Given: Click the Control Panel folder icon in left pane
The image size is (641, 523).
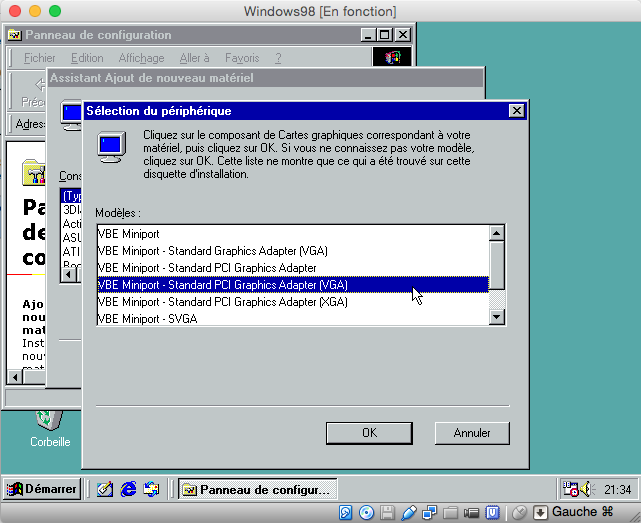Looking at the screenshot, I should tap(34, 172).
